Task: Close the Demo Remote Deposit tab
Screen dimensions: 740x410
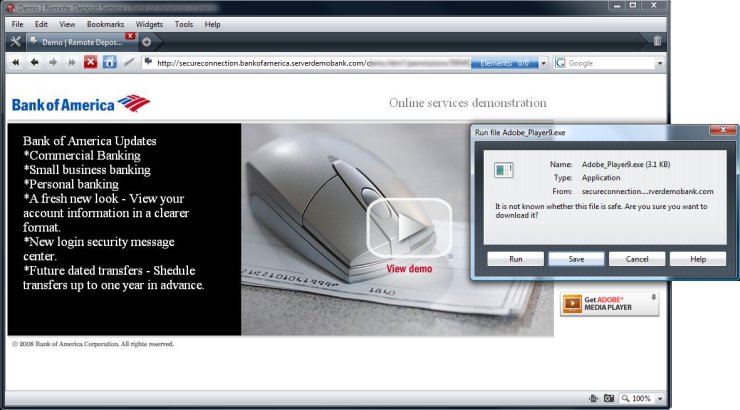Action: [x=130, y=37]
